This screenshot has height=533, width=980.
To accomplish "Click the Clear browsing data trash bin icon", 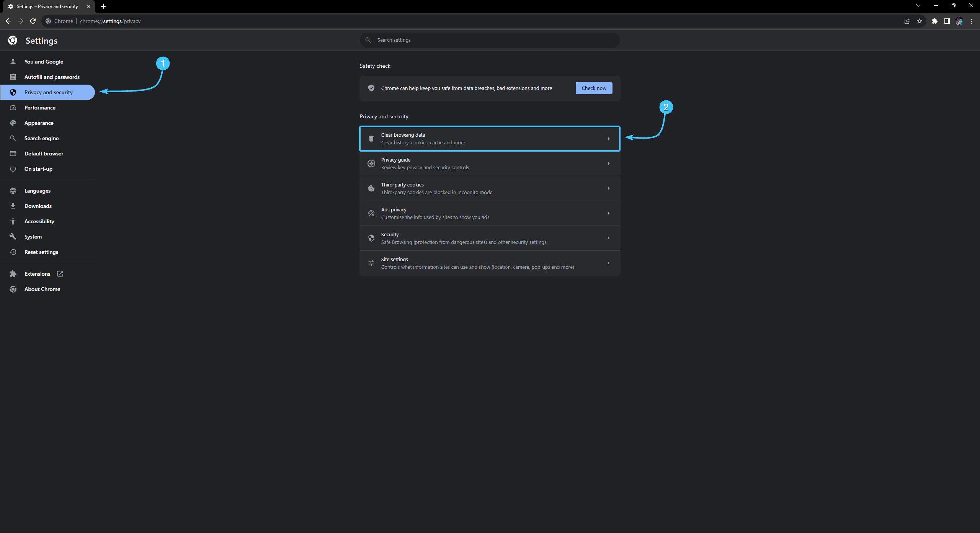I will pos(371,138).
